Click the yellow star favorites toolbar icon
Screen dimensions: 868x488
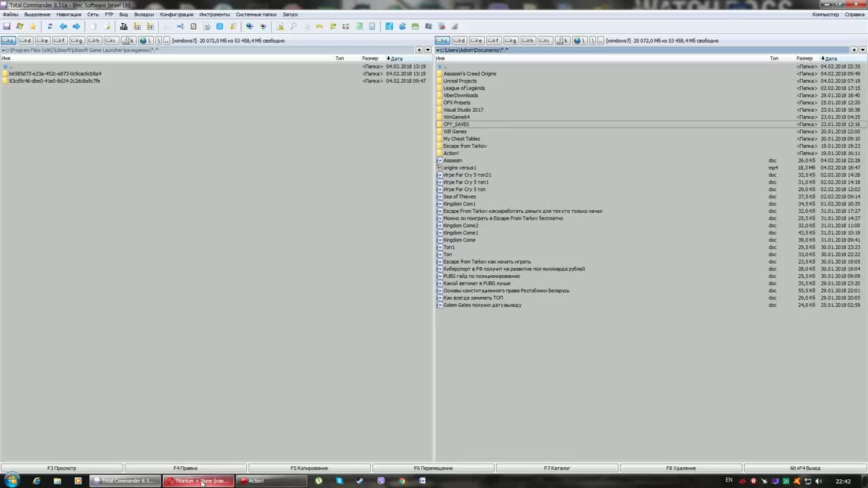pyautogui.click(x=33, y=26)
